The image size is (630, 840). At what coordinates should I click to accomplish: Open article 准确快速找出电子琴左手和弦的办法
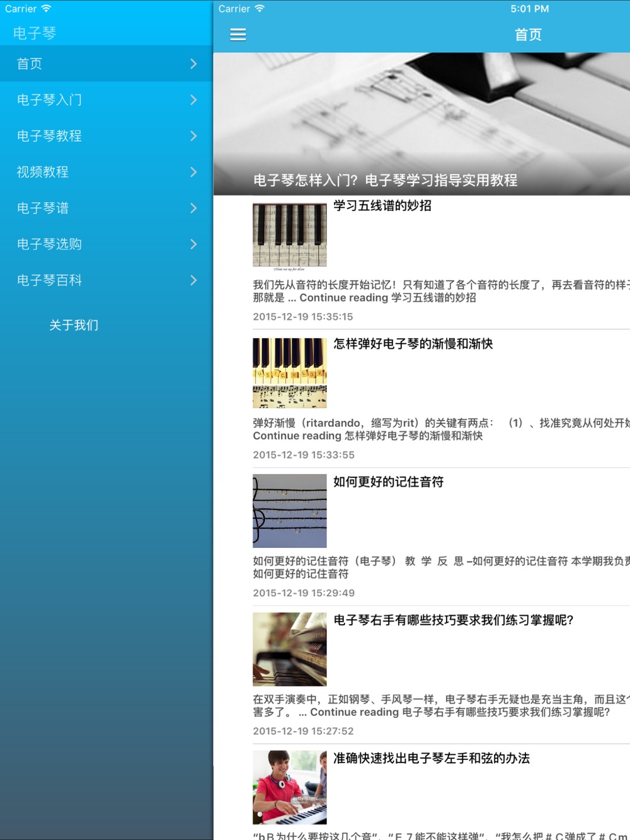[x=432, y=758]
